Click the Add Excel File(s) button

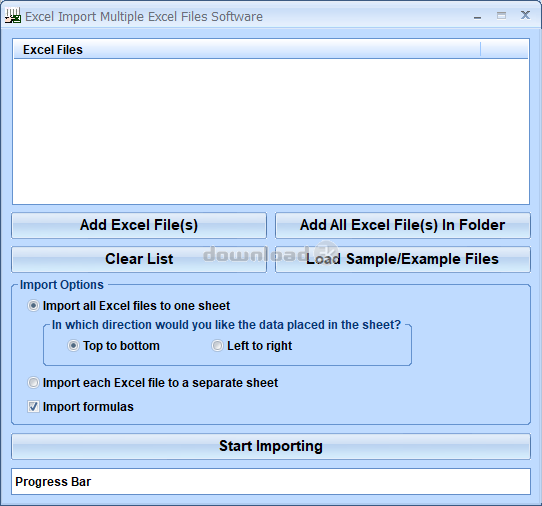point(139,225)
